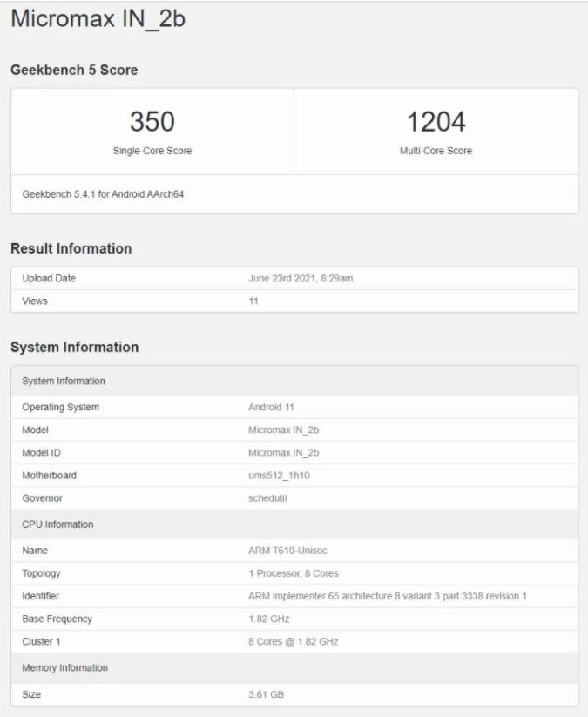Select Micromax IN_2b in the Model row
588x717 pixels.
283,430
